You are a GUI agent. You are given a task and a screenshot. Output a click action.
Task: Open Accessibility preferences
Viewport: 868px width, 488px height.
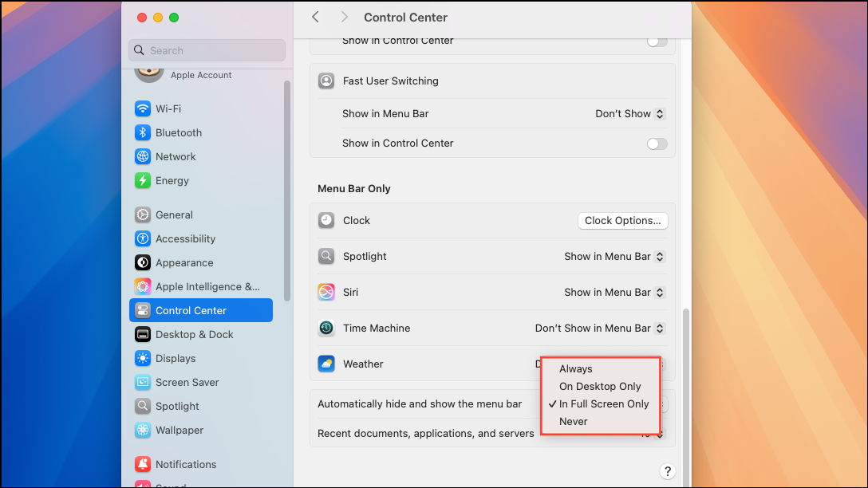click(x=185, y=238)
